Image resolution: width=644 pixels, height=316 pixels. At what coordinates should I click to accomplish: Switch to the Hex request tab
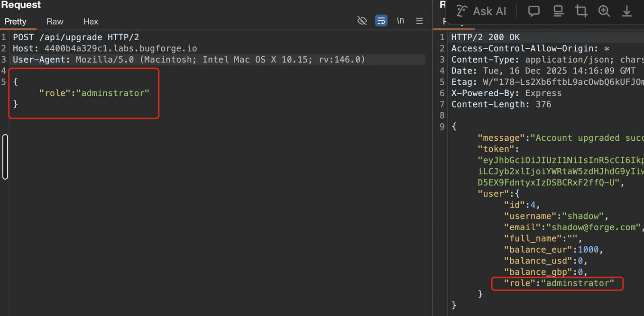[x=91, y=22]
